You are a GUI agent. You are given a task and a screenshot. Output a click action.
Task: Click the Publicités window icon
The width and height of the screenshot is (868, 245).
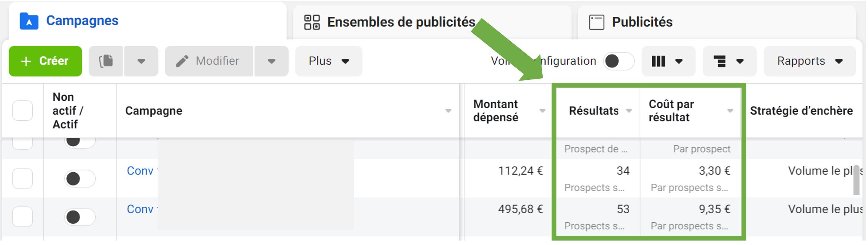pos(596,22)
